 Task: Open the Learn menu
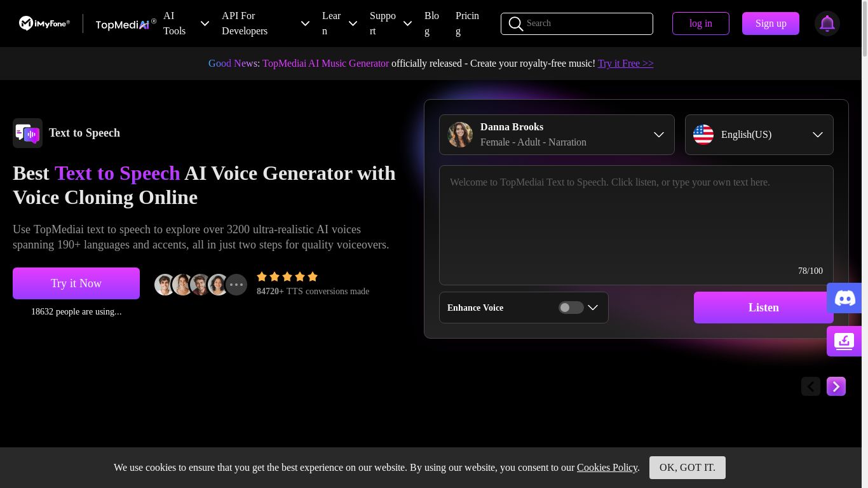tap(331, 24)
